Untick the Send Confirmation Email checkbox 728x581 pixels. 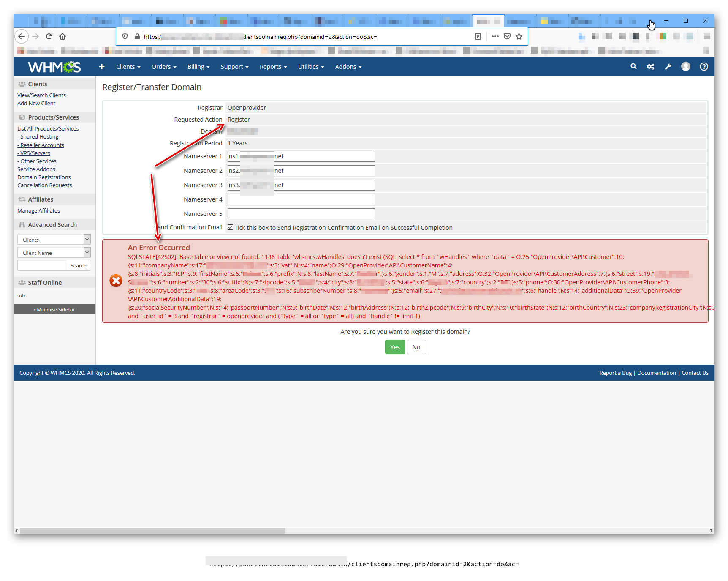point(230,227)
